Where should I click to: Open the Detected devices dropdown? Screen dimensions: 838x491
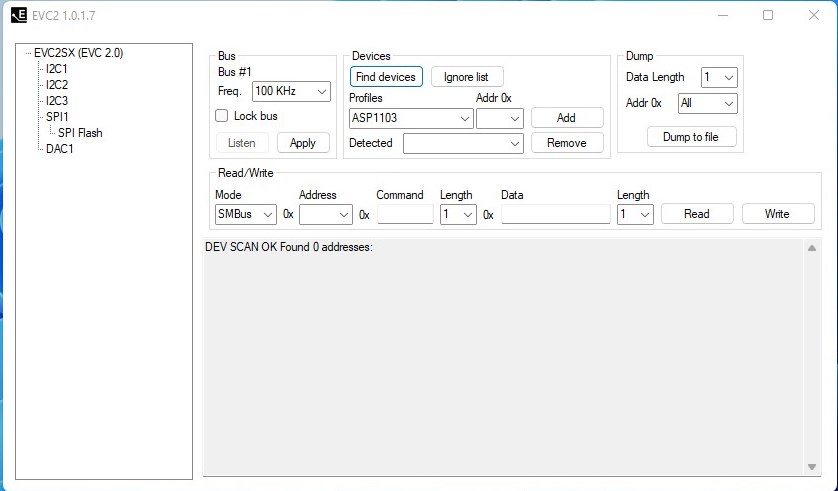click(463, 144)
